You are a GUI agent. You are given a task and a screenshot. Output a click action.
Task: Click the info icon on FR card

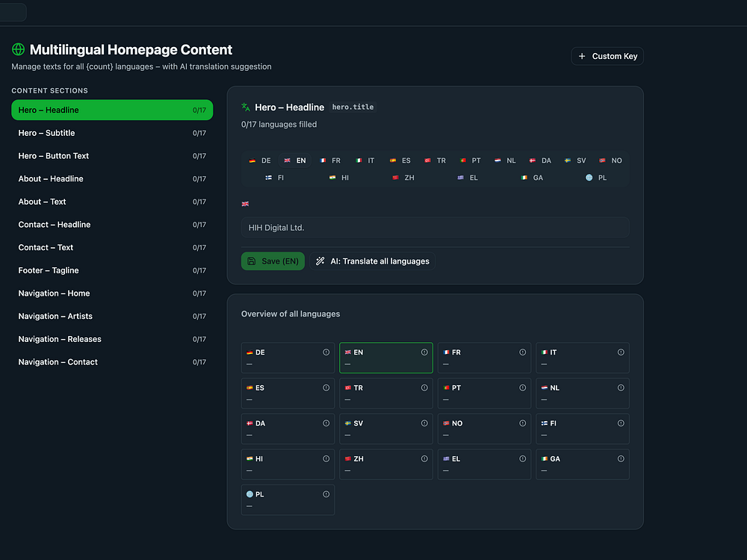(523, 352)
